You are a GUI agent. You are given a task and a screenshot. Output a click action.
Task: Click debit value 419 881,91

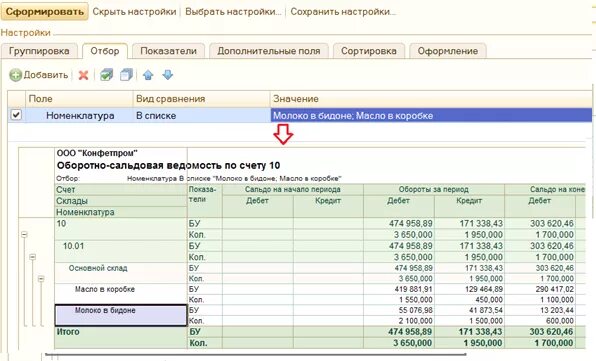tap(414, 289)
